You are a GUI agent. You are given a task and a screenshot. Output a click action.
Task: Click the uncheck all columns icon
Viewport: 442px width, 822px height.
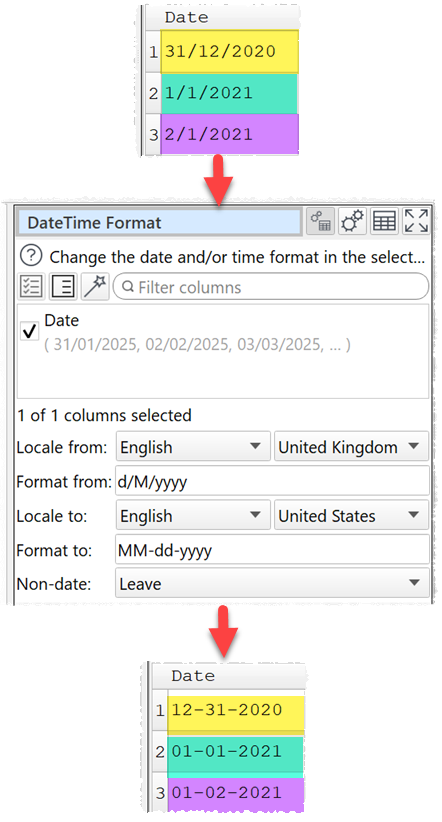click(x=63, y=287)
